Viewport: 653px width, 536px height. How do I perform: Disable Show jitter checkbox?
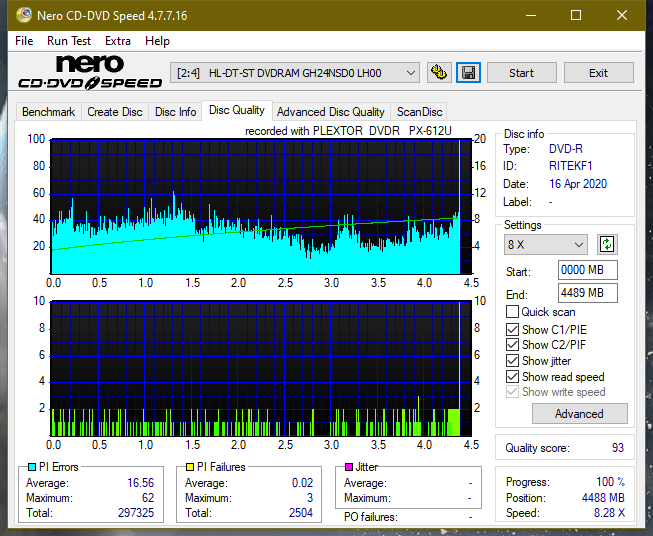tap(512, 361)
